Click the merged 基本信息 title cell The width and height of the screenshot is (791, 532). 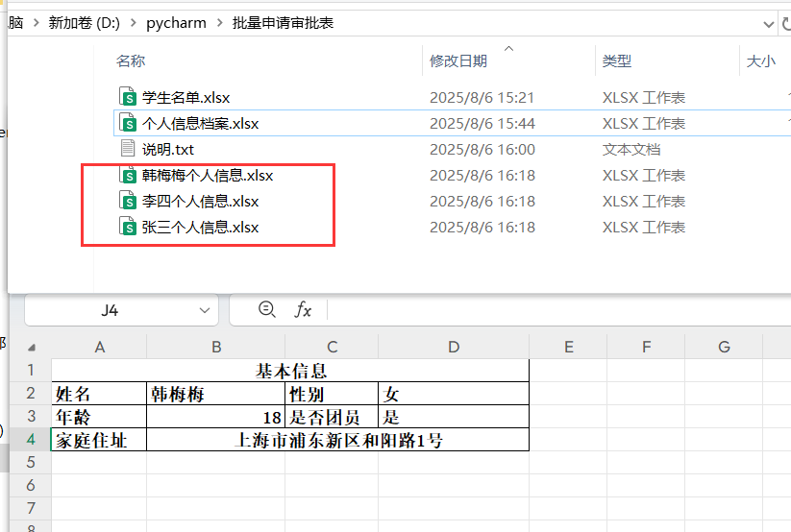[x=290, y=371]
